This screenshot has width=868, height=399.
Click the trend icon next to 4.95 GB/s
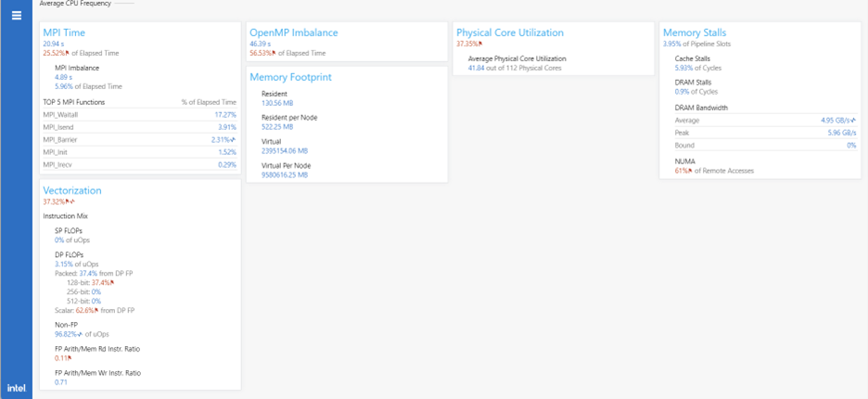(853, 121)
